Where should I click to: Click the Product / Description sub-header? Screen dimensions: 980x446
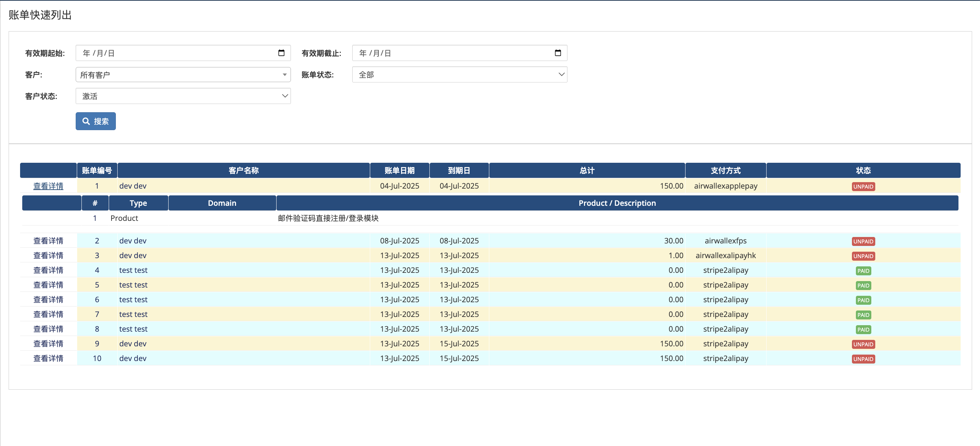(617, 203)
